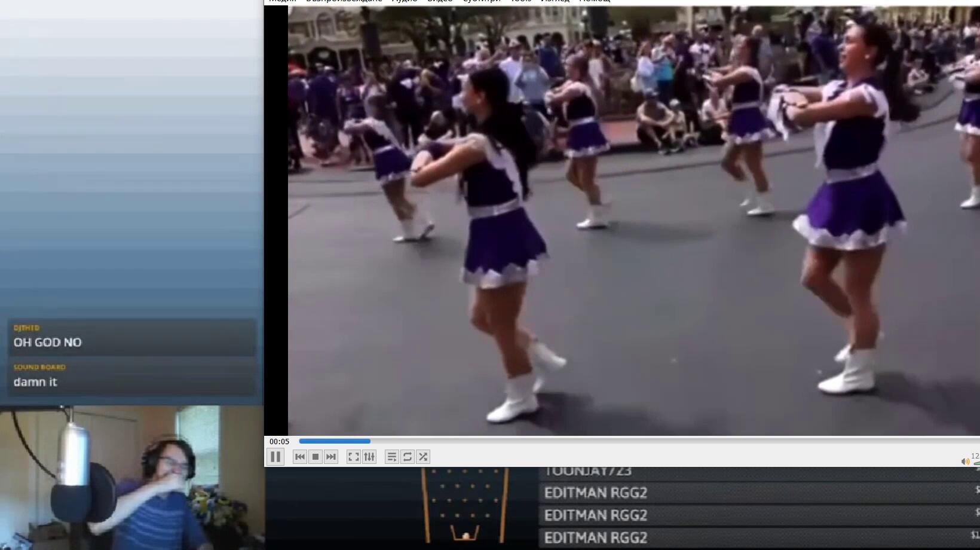Click the elapsed time 00:05 label
The width and height of the screenshot is (980, 550).
tap(279, 442)
